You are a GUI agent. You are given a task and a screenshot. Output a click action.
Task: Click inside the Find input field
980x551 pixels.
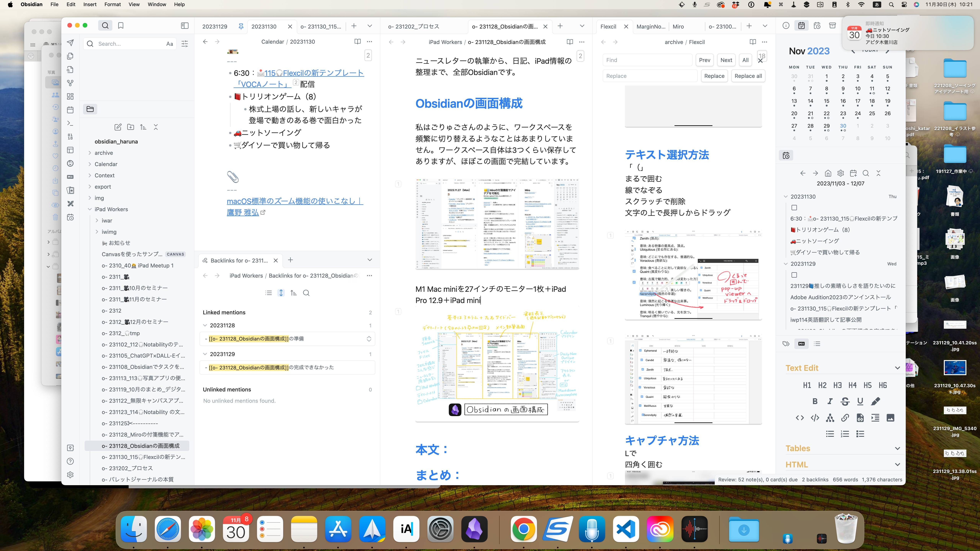[x=647, y=60]
